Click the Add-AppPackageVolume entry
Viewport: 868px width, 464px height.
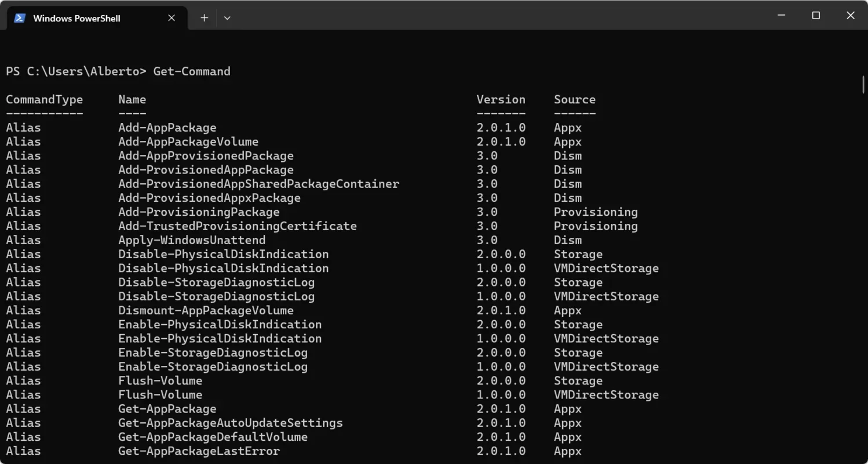point(188,142)
